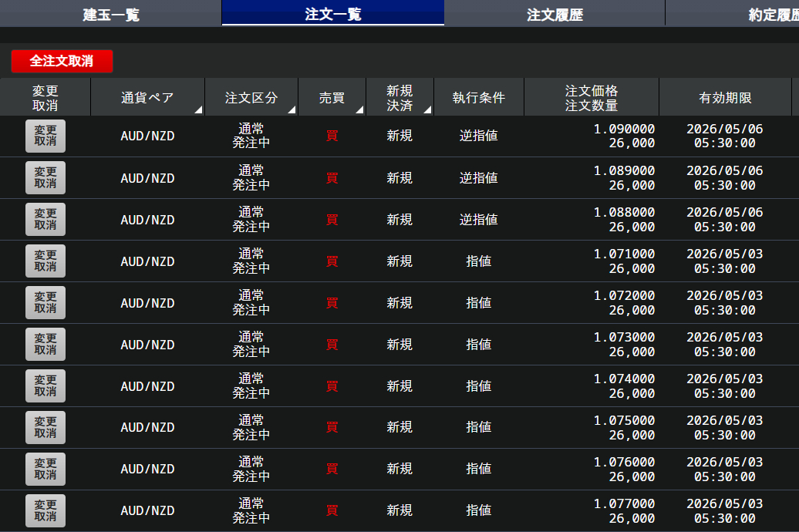Click 変更取消 for the 1.072000 order
Image resolution: width=799 pixels, height=532 pixels.
coord(46,303)
